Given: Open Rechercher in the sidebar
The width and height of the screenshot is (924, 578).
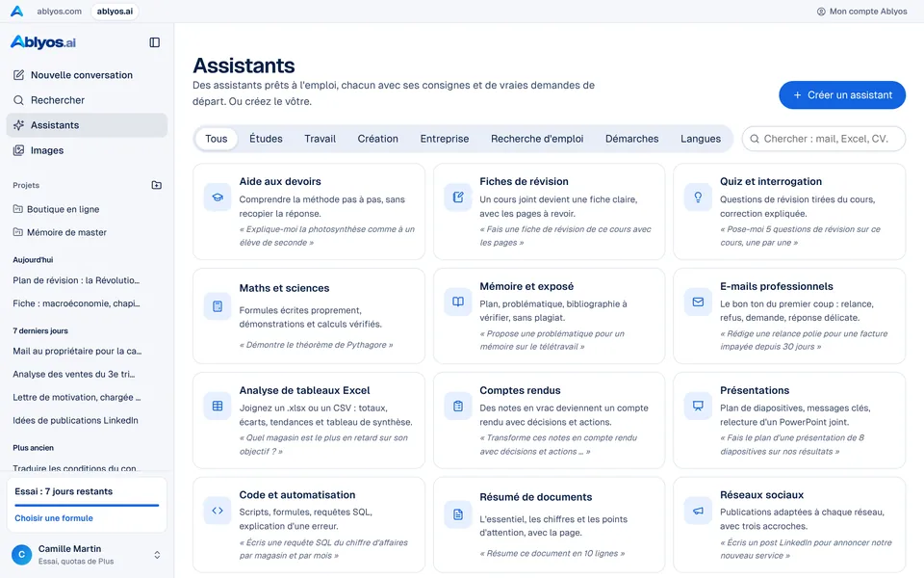Looking at the screenshot, I should [88, 100].
